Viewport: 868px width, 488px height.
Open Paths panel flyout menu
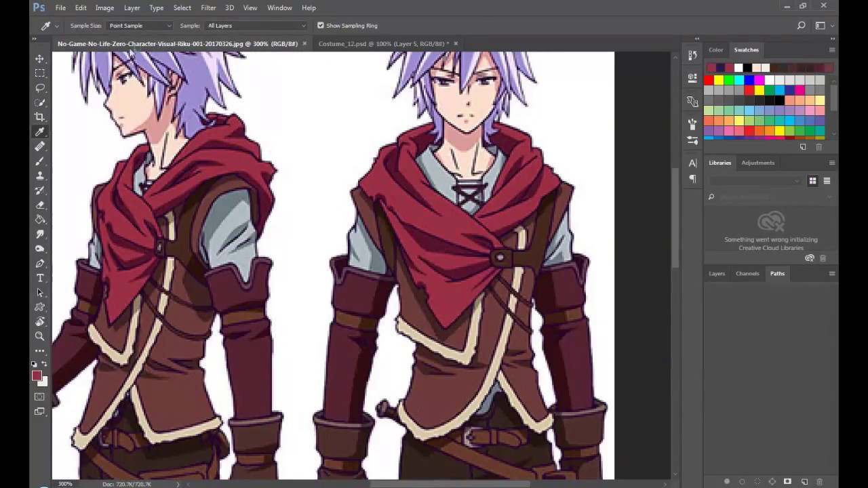pyautogui.click(x=832, y=274)
